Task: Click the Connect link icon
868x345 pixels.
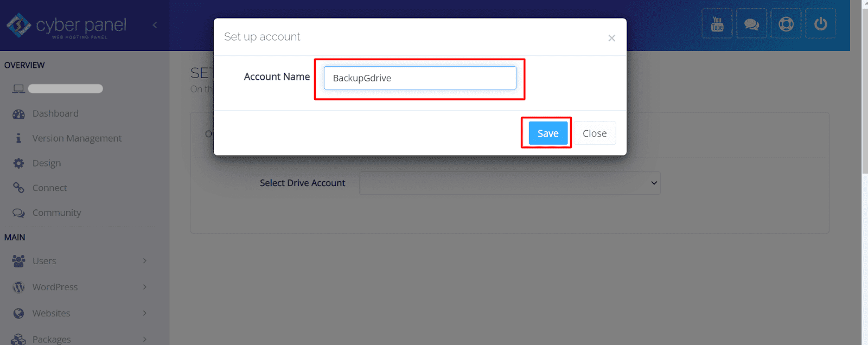Action: tap(19, 188)
